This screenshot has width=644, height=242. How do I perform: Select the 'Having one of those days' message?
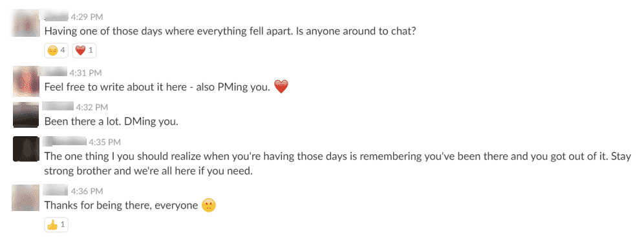pyautogui.click(x=230, y=31)
